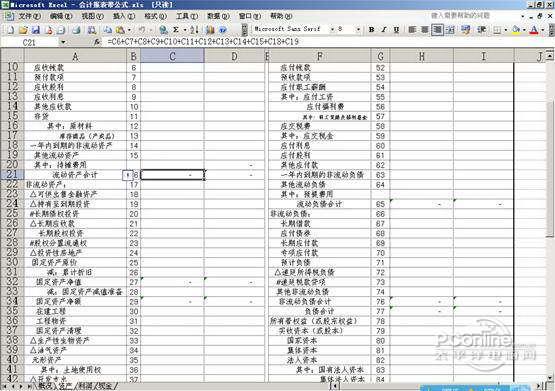The image size is (555, 391).
Task: Create a new workbook with the New icon
Action: 11,30
